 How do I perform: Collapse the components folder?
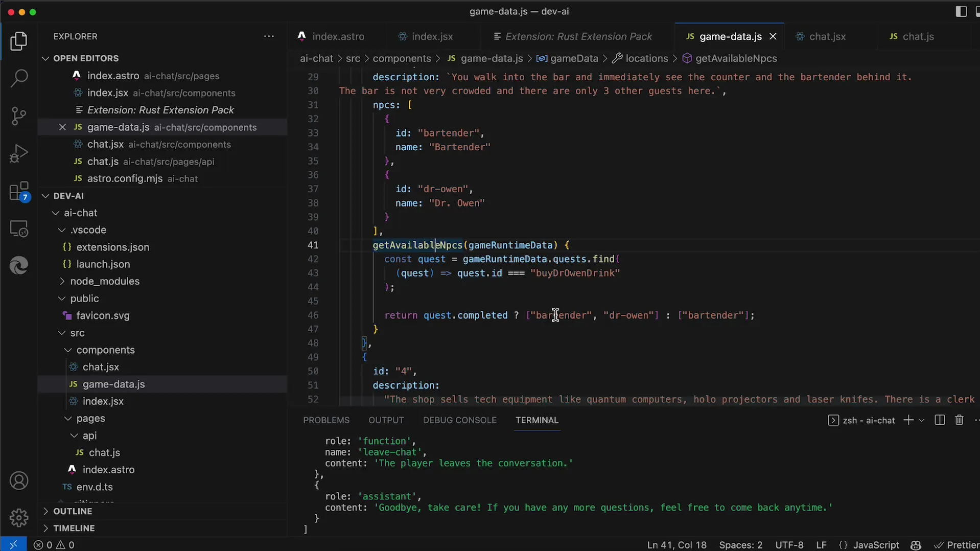[x=68, y=350]
